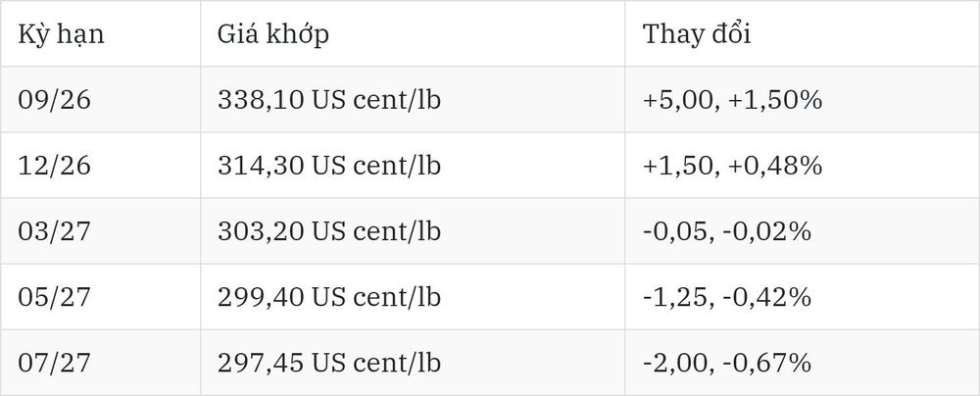Select the 09/26 term cell
Screen dimensions: 980x396
tap(54, 100)
